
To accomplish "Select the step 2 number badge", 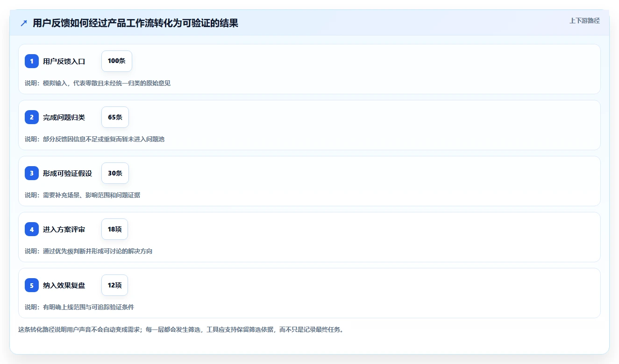I will pyautogui.click(x=32, y=117).
